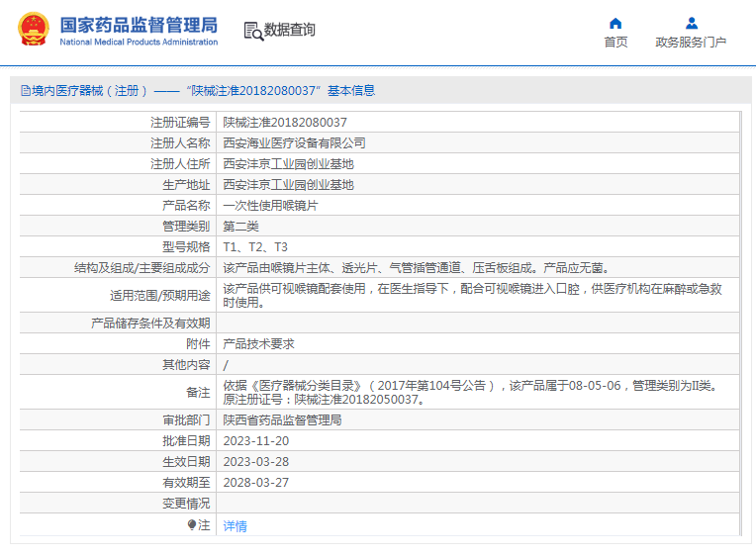
Task: Click the 其他内容 label
Action: click(186, 365)
